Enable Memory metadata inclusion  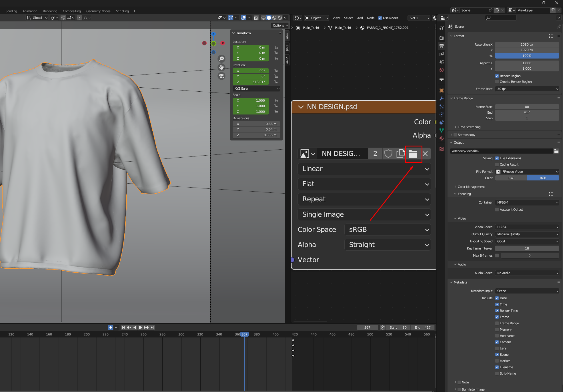497,329
